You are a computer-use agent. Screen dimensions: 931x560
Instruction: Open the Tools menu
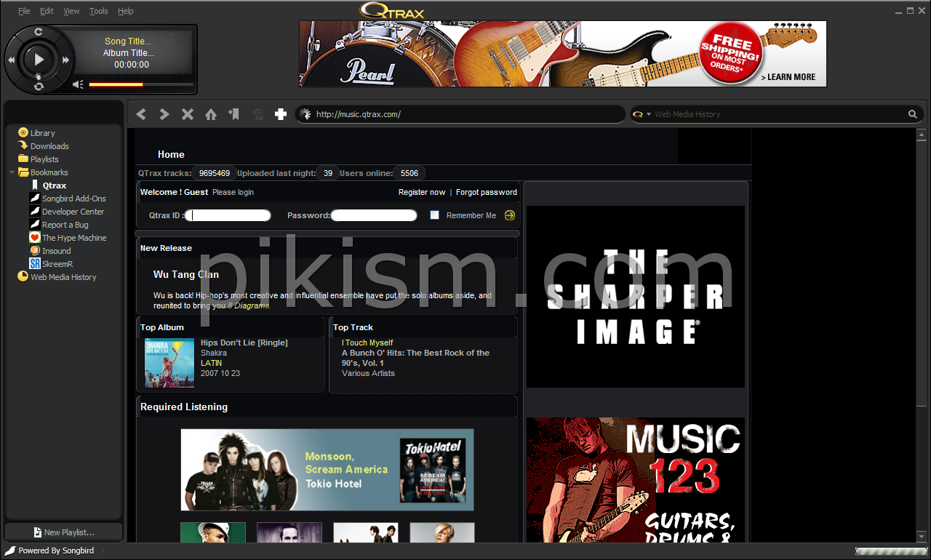(x=98, y=11)
